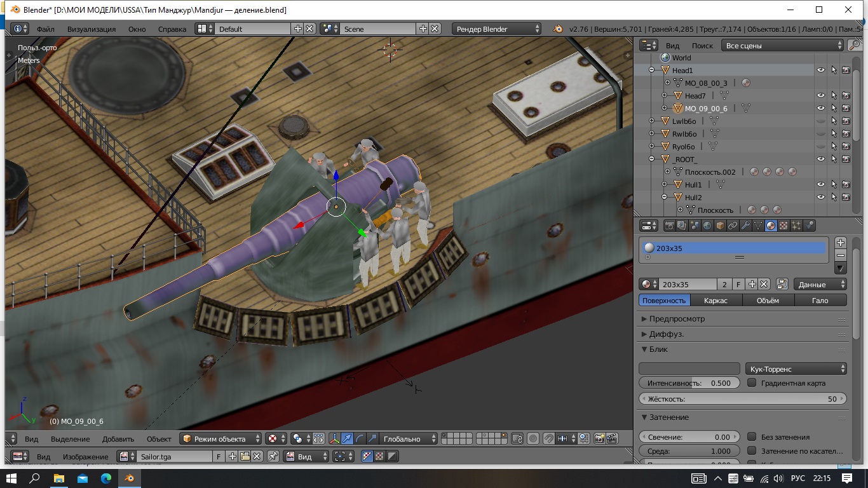This screenshot has height=488, width=868.
Task: Hide Head7 object using eye icon
Action: click(821, 96)
